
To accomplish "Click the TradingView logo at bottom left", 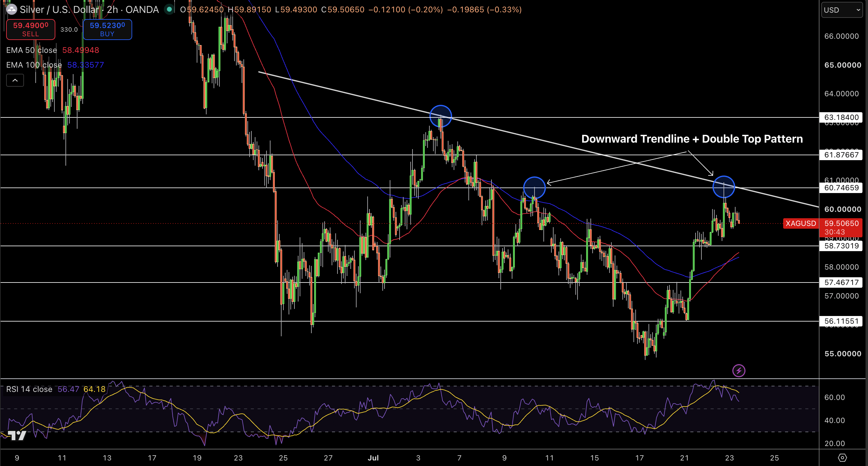I will pyautogui.click(x=17, y=435).
